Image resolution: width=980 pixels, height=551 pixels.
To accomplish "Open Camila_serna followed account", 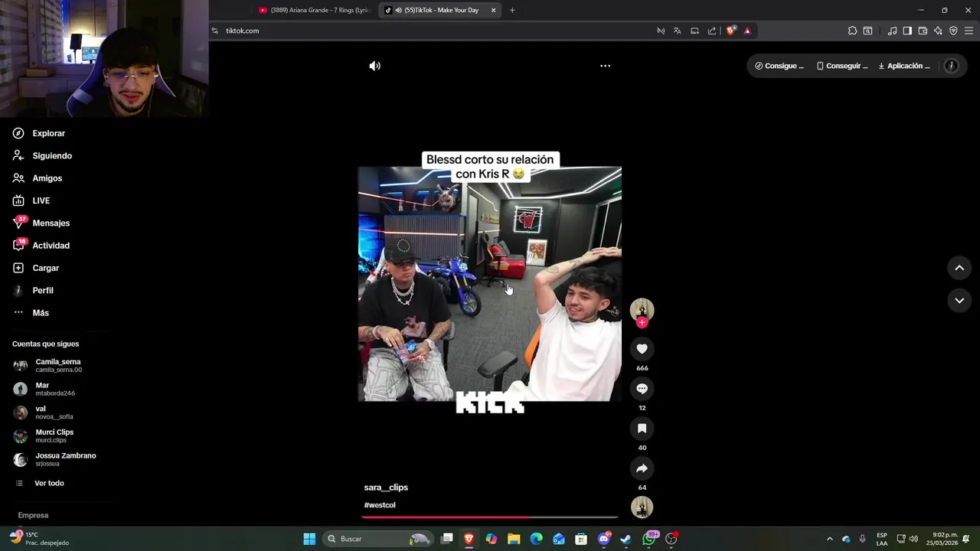I will (57, 365).
